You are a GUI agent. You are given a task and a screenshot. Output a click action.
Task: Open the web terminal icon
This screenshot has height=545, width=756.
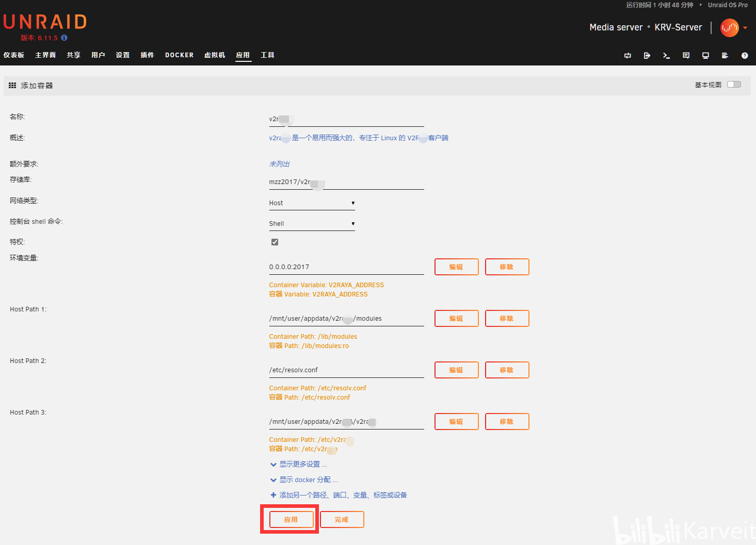pos(666,56)
